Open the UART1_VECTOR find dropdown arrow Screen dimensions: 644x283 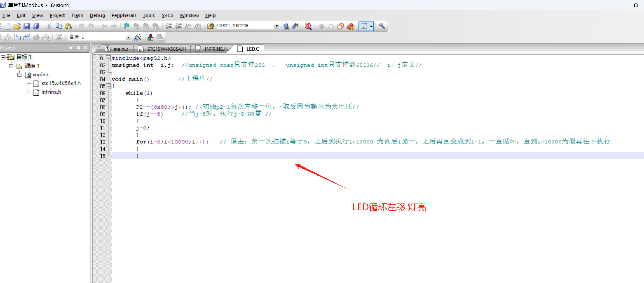click(x=276, y=26)
